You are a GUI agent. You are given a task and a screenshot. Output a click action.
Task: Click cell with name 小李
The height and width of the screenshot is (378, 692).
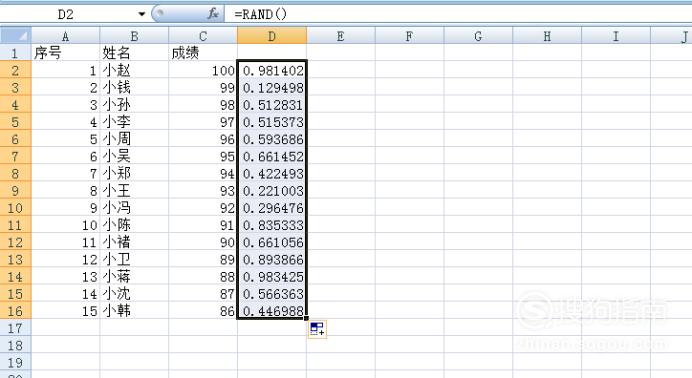[x=134, y=122]
